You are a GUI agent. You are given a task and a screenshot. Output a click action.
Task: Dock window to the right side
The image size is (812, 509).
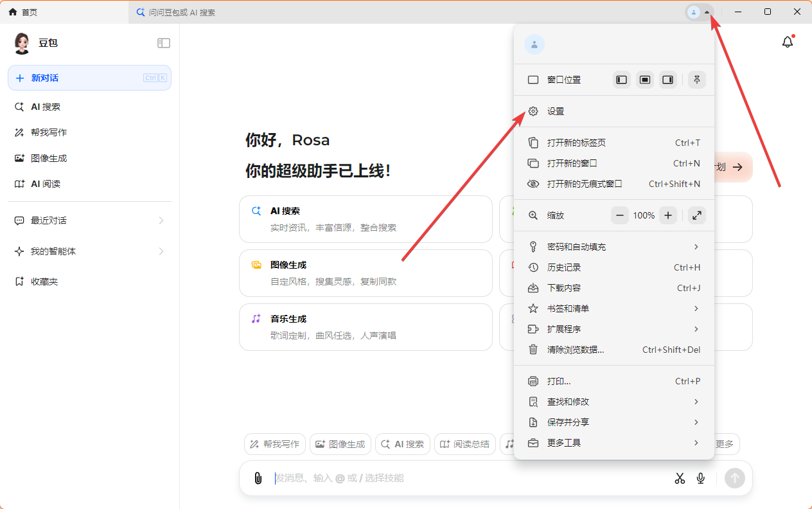[668, 80]
